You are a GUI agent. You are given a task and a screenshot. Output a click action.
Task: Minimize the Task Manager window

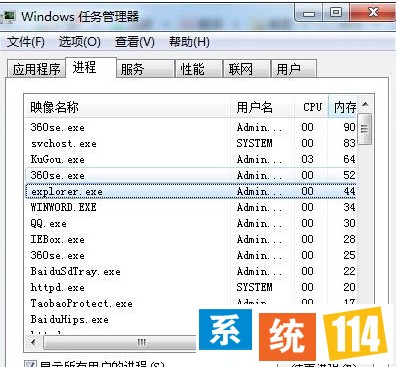[x=309, y=13]
